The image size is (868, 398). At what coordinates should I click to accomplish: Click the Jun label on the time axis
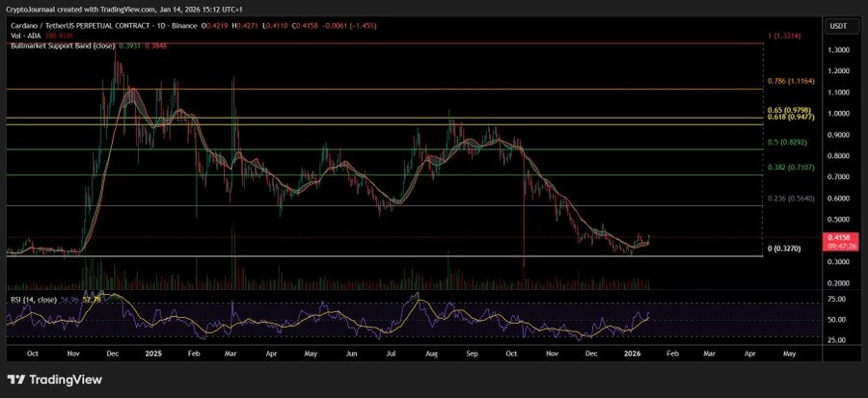[351, 352]
